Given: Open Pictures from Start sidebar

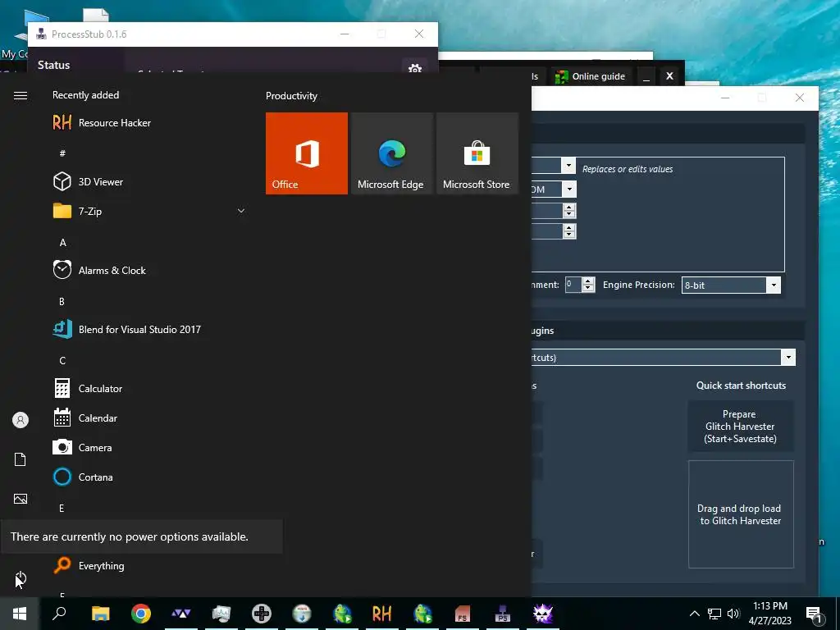Looking at the screenshot, I should [x=21, y=499].
